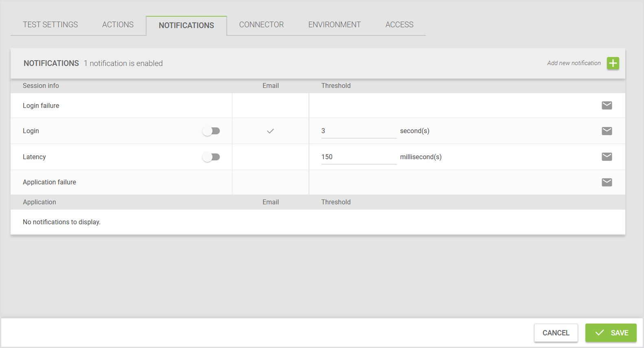Click the envelope icon in Latency row

pyautogui.click(x=607, y=157)
